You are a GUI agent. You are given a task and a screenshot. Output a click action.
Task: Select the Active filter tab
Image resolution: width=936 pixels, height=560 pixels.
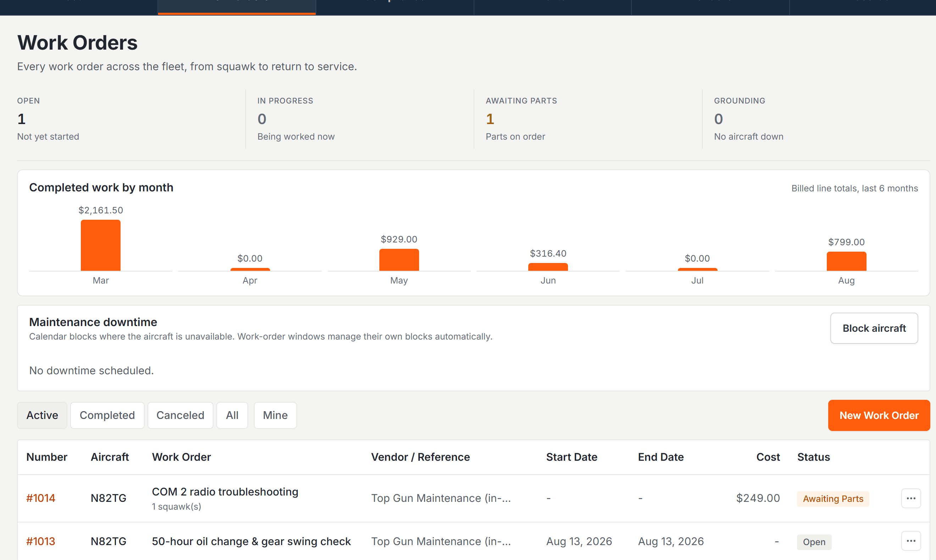click(x=42, y=415)
